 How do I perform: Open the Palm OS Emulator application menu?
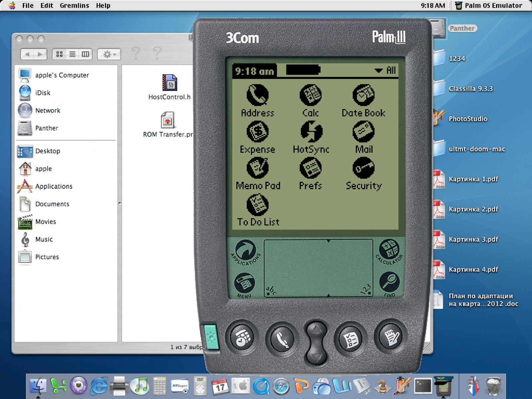click(489, 5)
